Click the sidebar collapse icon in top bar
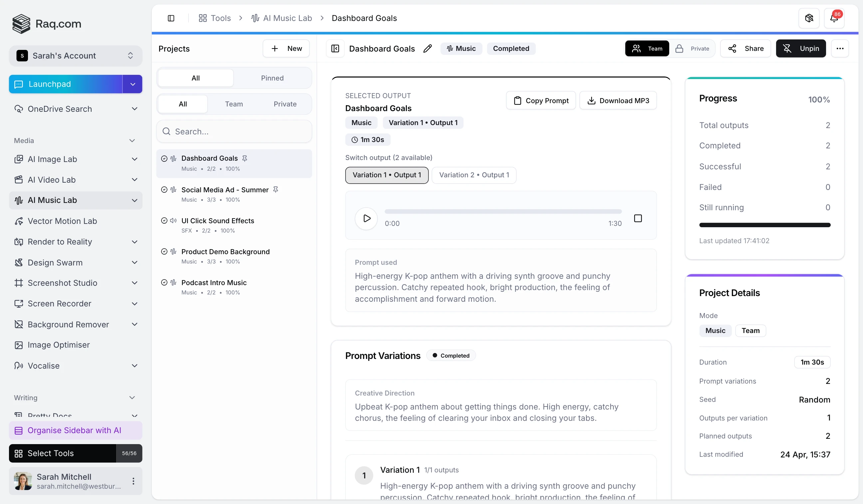This screenshot has width=863, height=504. coord(171,18)
